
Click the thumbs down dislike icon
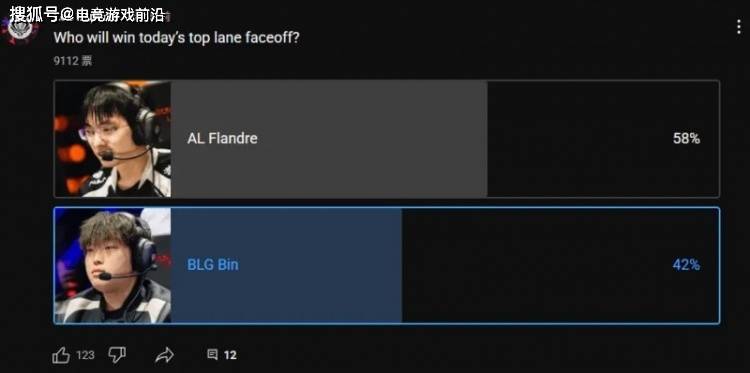(117, 355)
